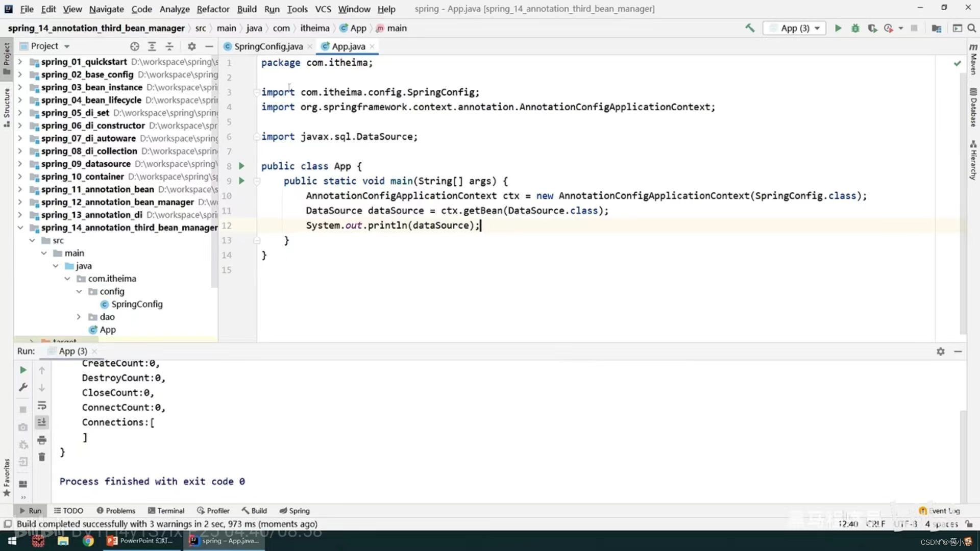Close the App.java tab
This screenshot has height=551, width=980.
(x=372, y=46)
